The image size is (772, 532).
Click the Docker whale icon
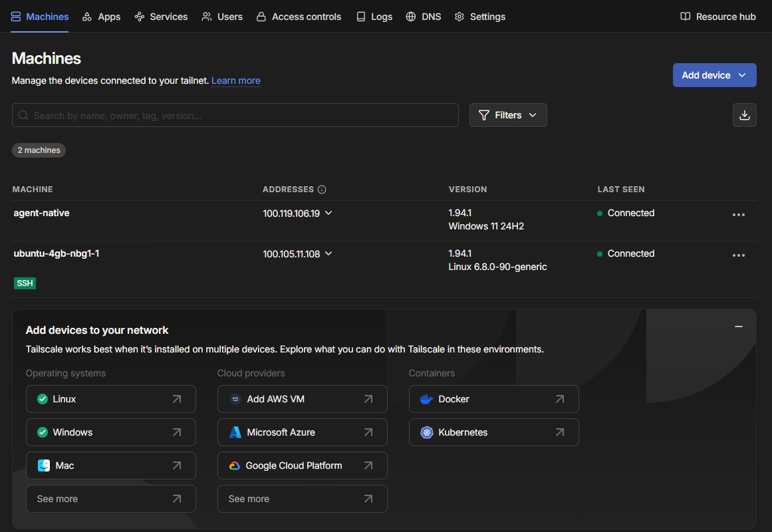click(426, 399)
